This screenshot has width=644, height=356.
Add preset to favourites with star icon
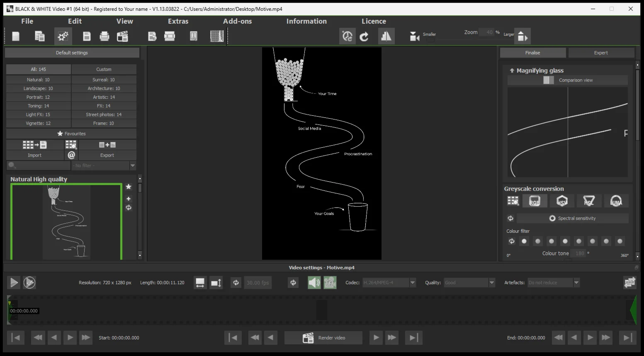(x=129, y=187)
